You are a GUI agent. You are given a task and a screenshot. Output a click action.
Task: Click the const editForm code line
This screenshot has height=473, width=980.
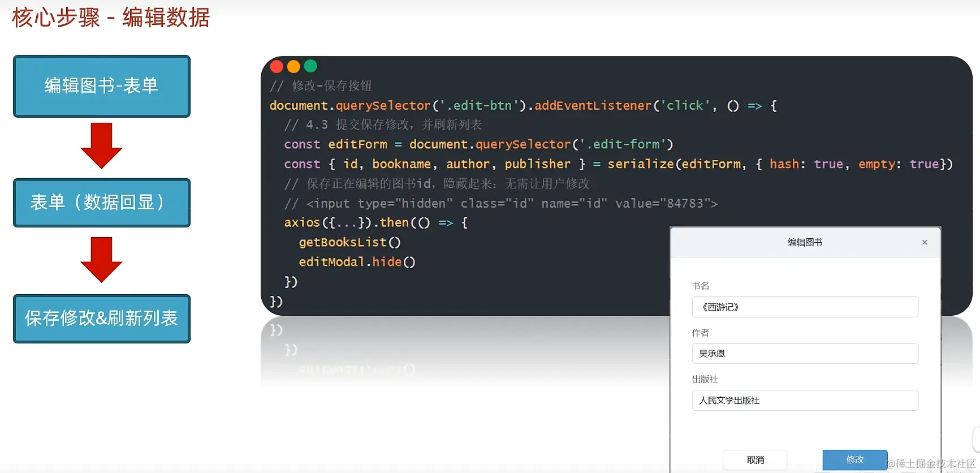(478, 144)
